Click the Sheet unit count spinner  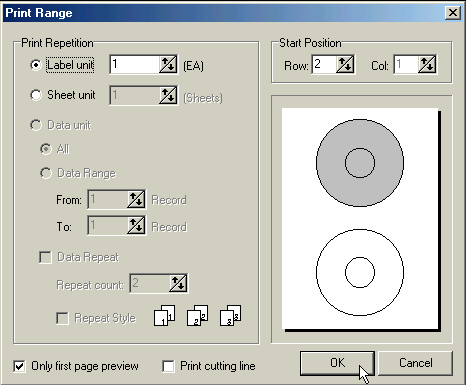coord(168,95)
